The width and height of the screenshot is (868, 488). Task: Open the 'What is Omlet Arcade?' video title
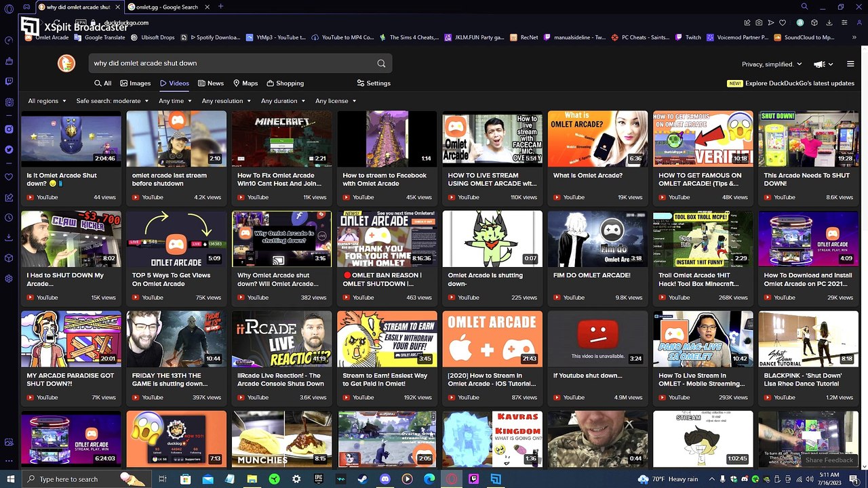pos(587,176)
